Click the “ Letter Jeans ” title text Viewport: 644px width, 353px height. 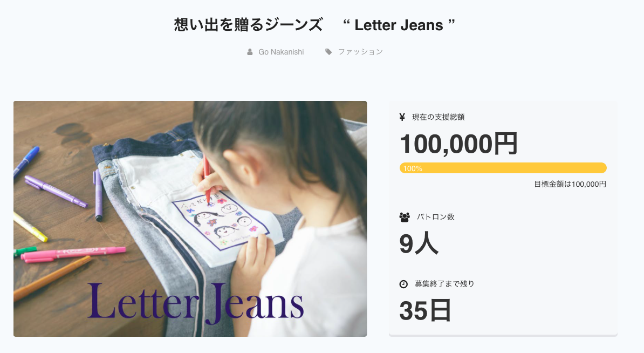(x=399, y=25)
